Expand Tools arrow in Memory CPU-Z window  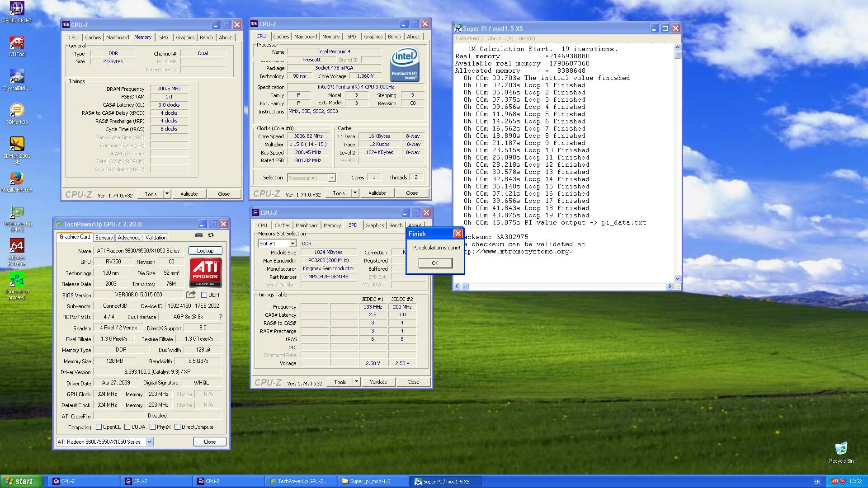click(167, 194)
